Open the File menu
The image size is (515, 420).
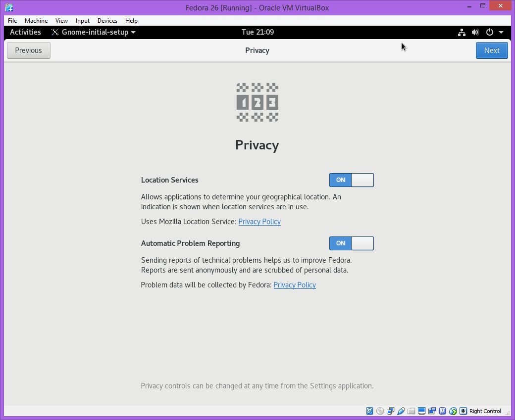click(x=12, y=21)
